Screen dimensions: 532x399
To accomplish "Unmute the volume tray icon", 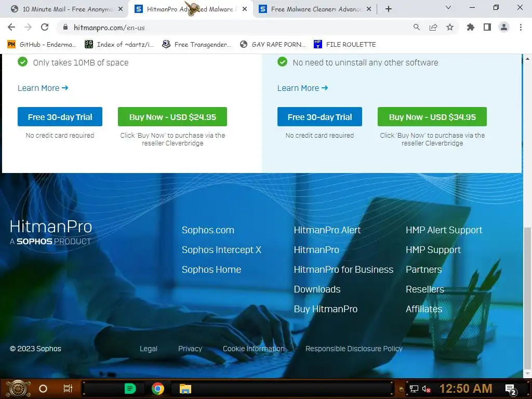I will (427, 389).
